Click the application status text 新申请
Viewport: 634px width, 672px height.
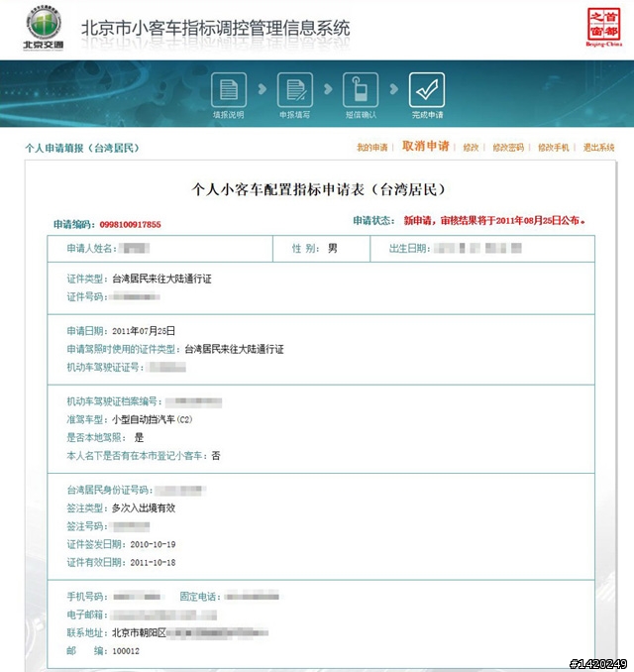tap(417, 221)
